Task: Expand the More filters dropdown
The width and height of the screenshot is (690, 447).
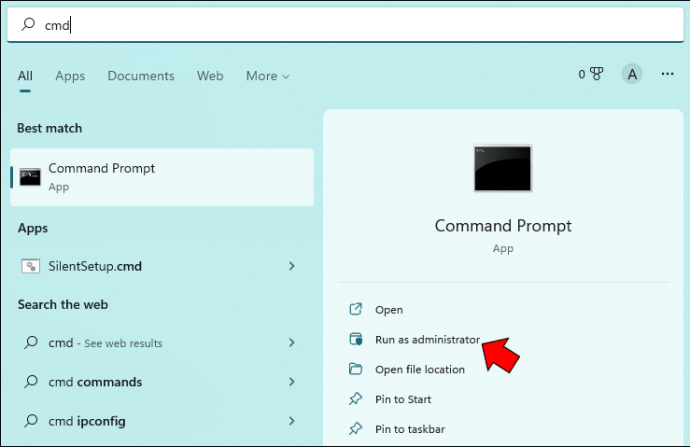Action: tap(268, 76)
